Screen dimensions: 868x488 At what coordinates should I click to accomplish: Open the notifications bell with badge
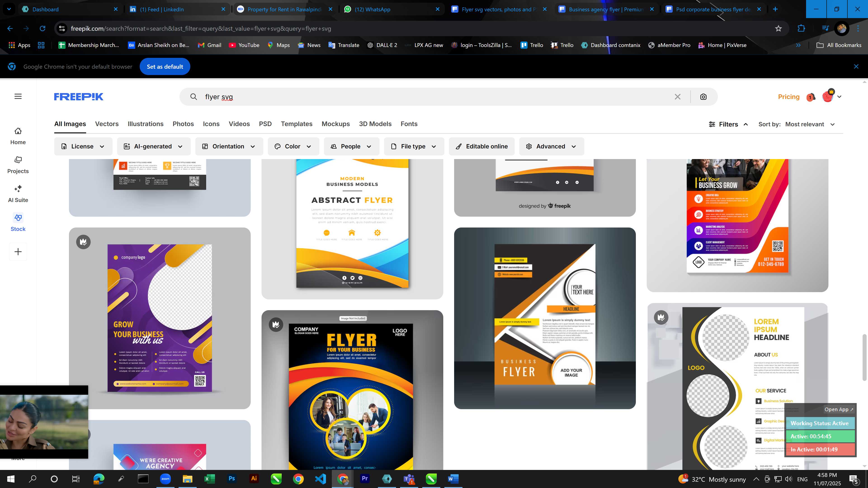click(x=811, y=97)
